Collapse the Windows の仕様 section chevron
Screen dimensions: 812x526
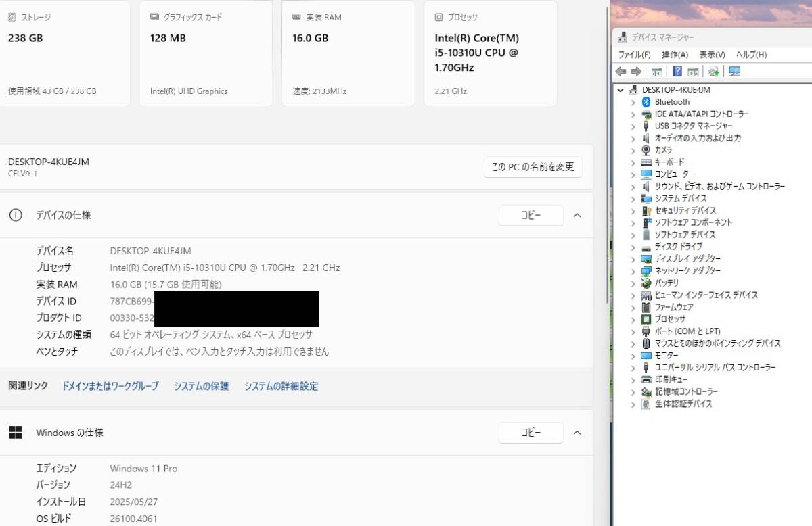pyautogui.click(x=577, y=432)
